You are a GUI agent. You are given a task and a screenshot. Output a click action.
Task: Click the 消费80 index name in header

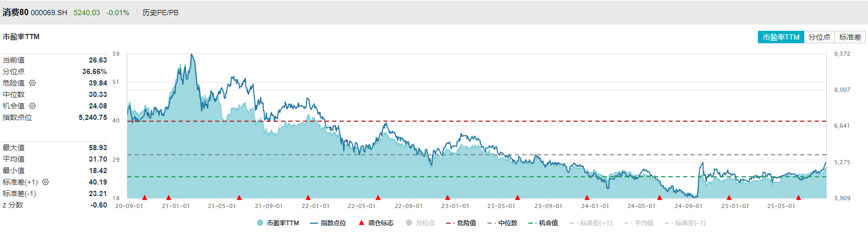click(x=16, y=12)
